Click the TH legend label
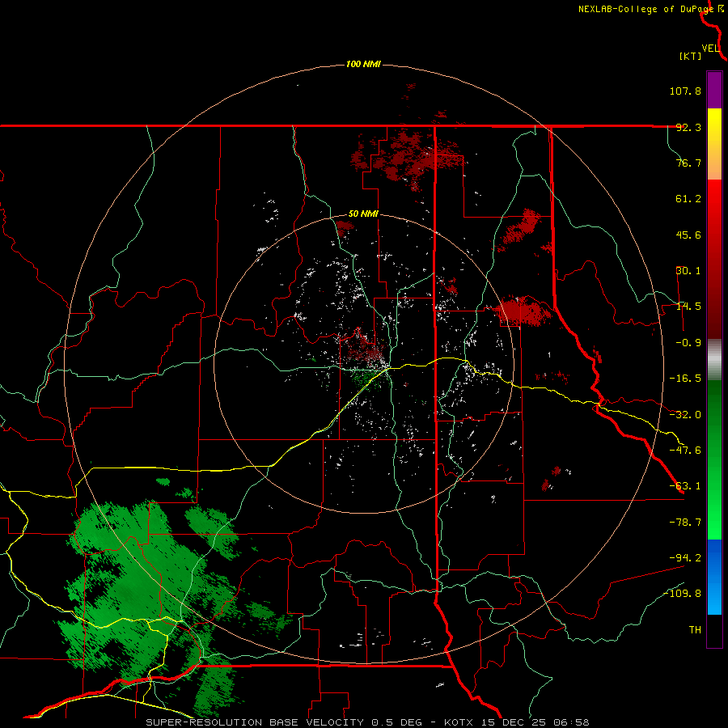Screen dimensions: 728x728 click(695, 630)
